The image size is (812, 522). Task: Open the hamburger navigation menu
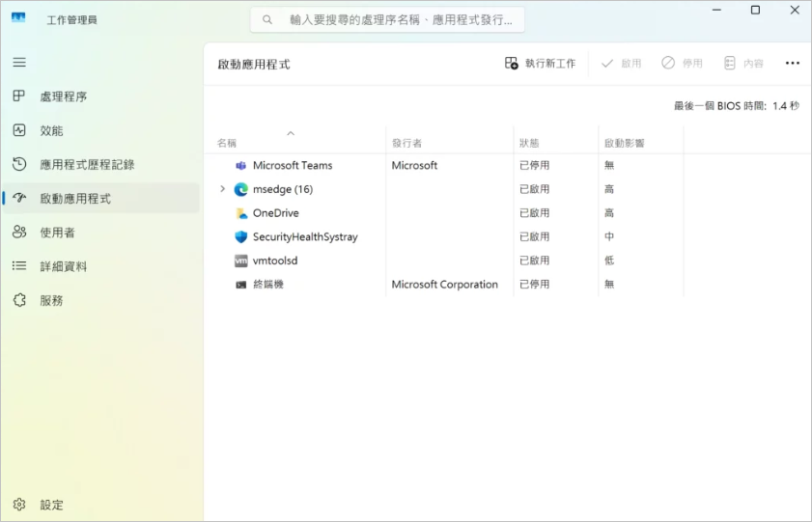[19, 63]
